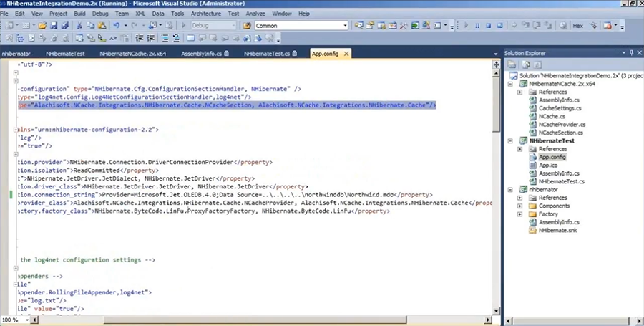Select CacheSettings.cs in Solution Explorer
The width and height of the screenshot is (644, 326).
coord(560,108)
